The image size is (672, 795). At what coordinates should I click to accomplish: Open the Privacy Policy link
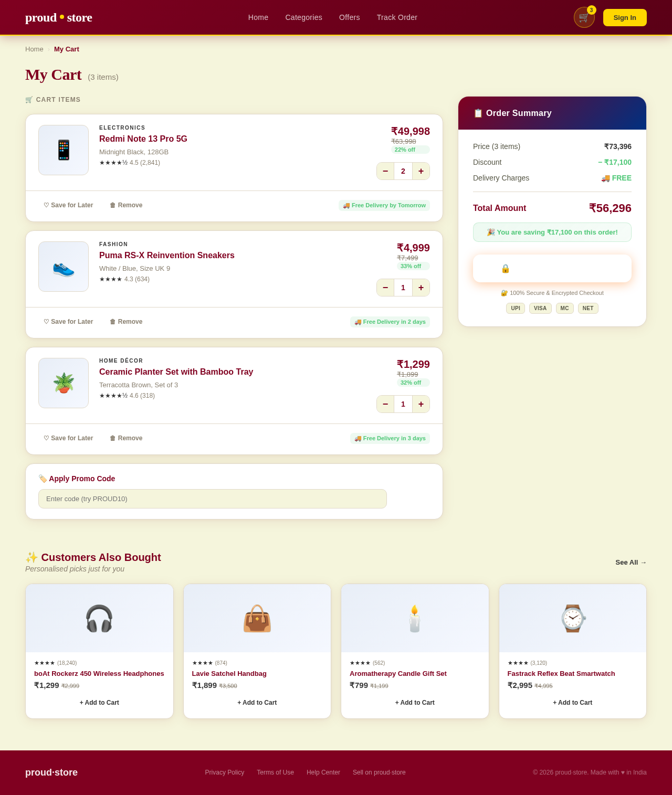click(x=224, y=772)
